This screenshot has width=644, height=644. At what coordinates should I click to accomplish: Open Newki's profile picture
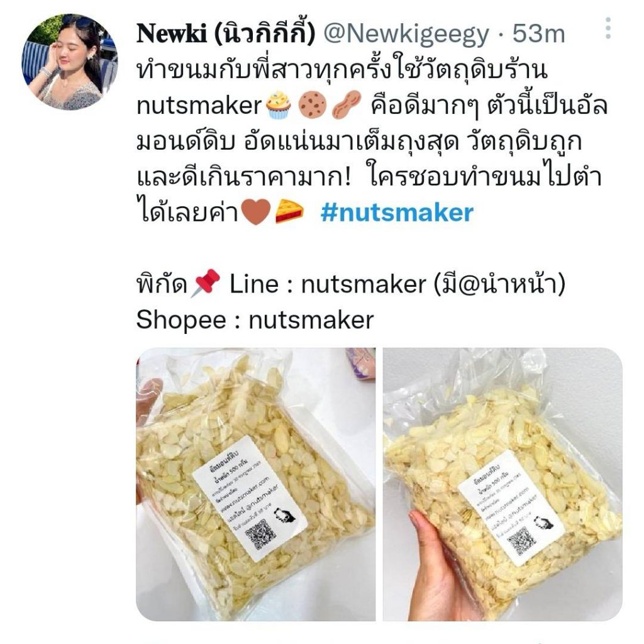69,62
